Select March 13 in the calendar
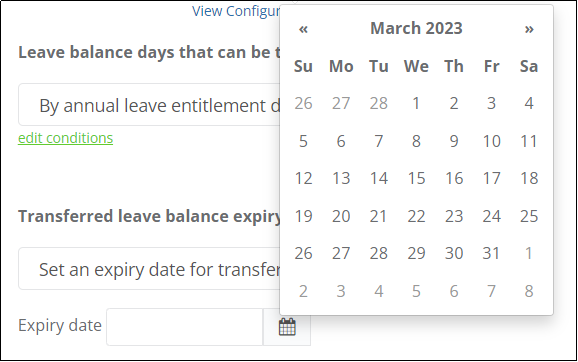 tap(341, 178)
